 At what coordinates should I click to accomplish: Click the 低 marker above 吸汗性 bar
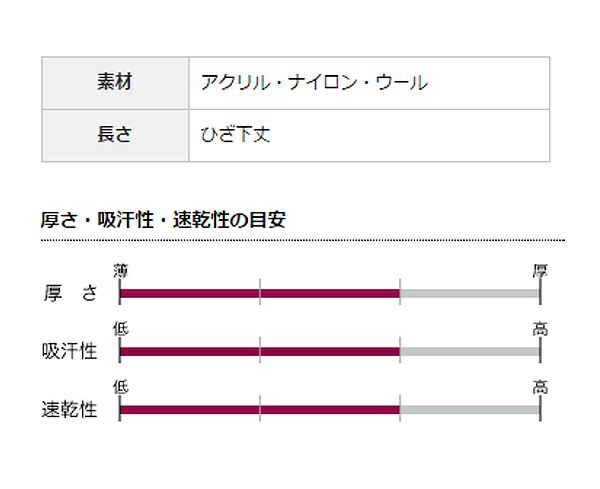pos(121,329)
